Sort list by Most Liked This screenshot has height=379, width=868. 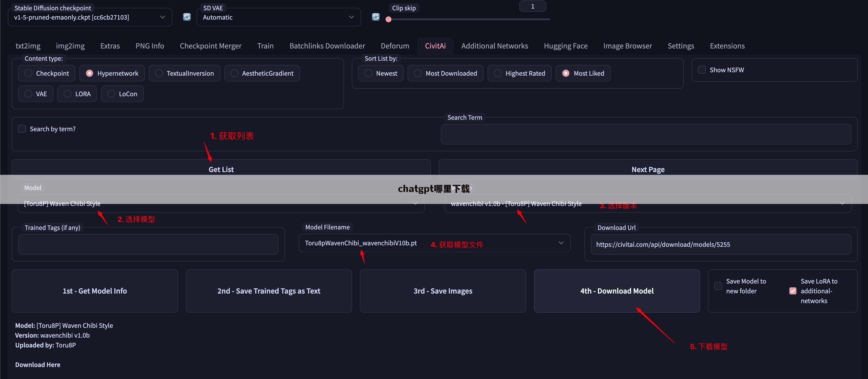582,73
